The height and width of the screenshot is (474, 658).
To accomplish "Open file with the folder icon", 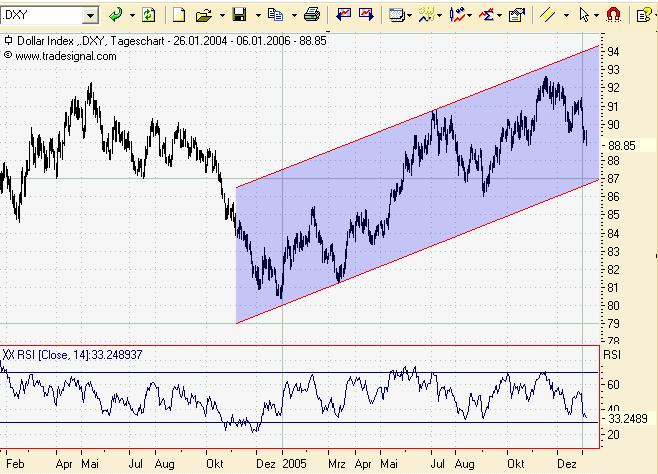I will [204, 16].
